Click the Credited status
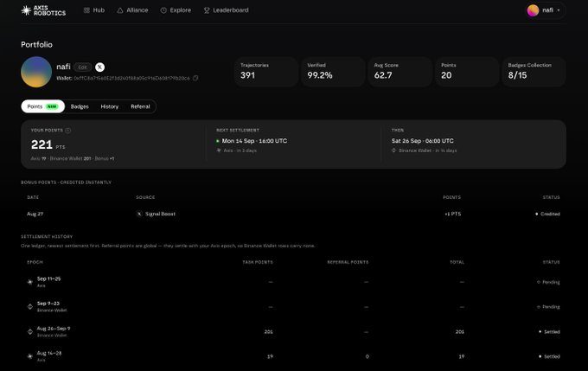Screen dimensions: 588x371 (x=548, y=214)
